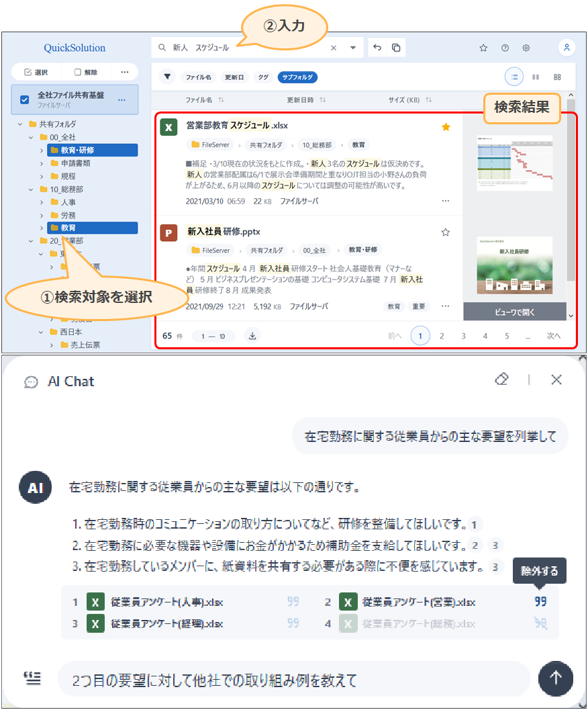This screenshot has height=712, width=588.
Task: Clear the search box with X icon
Action: 334,48
